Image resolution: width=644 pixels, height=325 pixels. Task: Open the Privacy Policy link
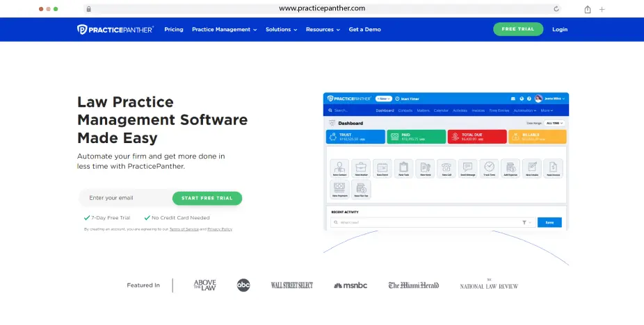point(220,229)
